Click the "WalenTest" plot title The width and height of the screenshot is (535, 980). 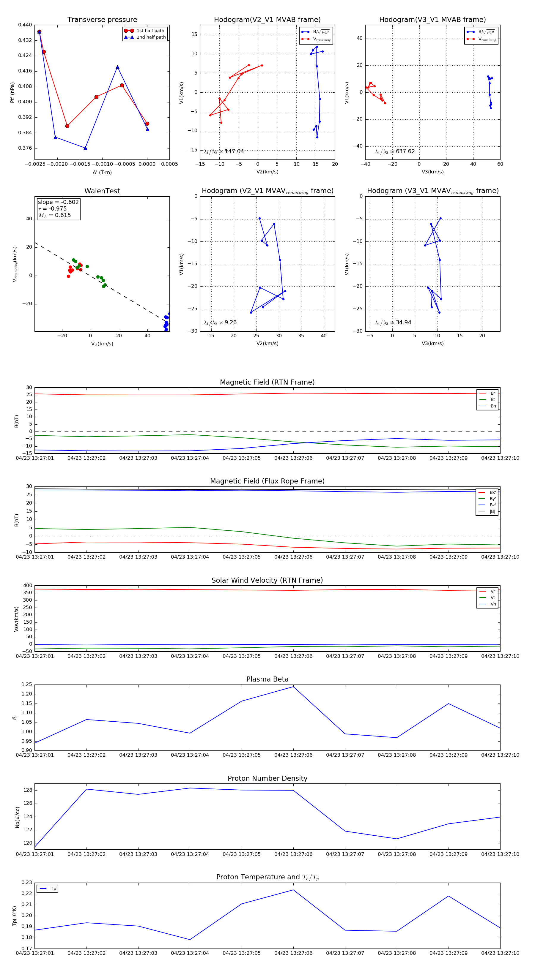(102, 191)
